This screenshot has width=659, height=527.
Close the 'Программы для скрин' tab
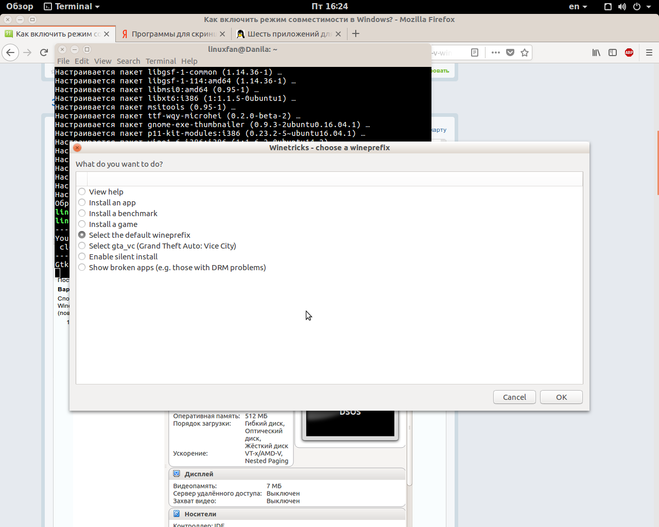tap(222, 34)
